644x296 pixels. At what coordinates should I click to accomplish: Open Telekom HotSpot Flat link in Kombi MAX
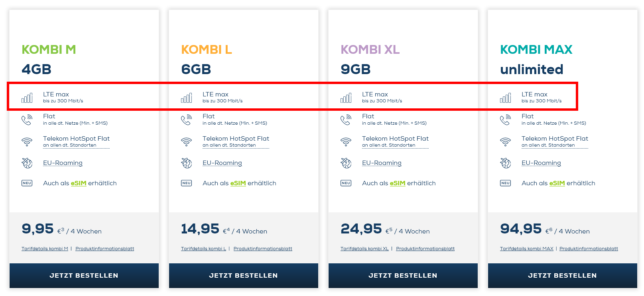[555, 141]
